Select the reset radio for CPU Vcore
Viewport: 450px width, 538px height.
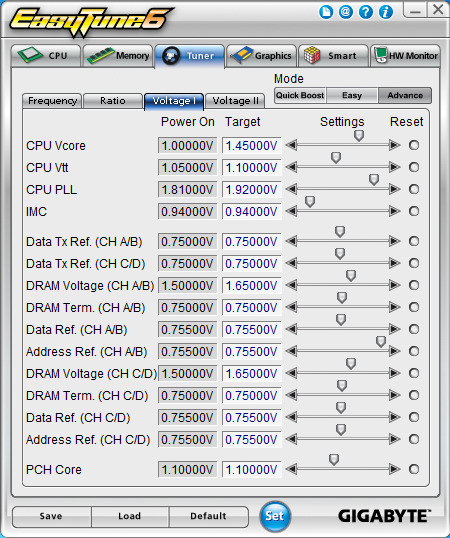click(x=414, y=145)
